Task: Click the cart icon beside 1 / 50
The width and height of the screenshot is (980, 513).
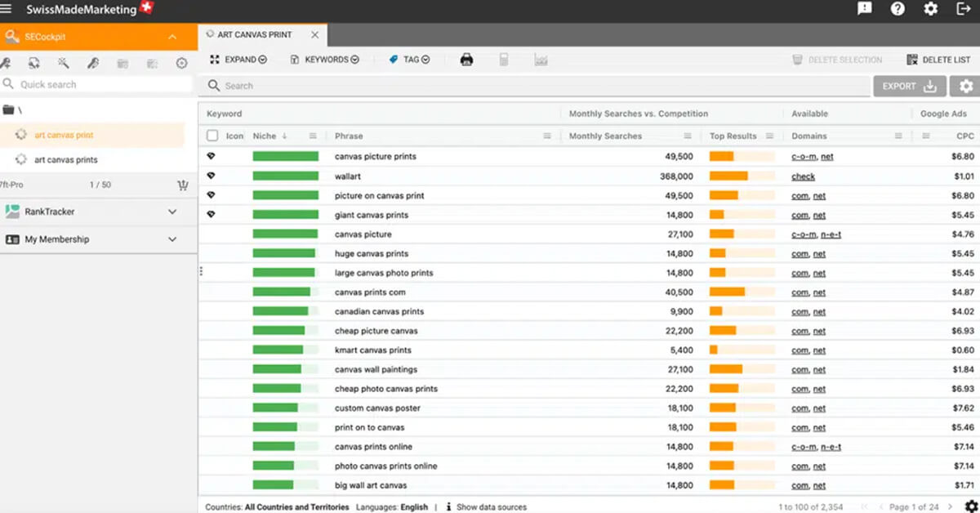Action: click(183, 185)
